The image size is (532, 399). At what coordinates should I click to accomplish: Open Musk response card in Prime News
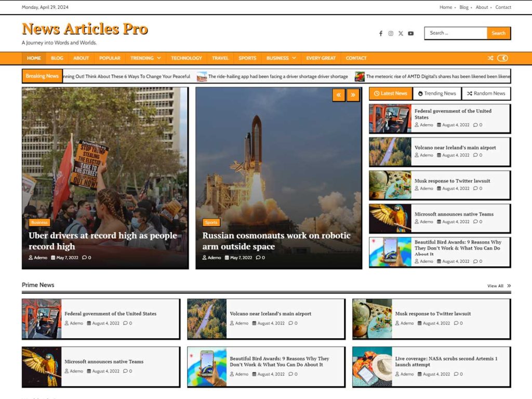(433, 314)
